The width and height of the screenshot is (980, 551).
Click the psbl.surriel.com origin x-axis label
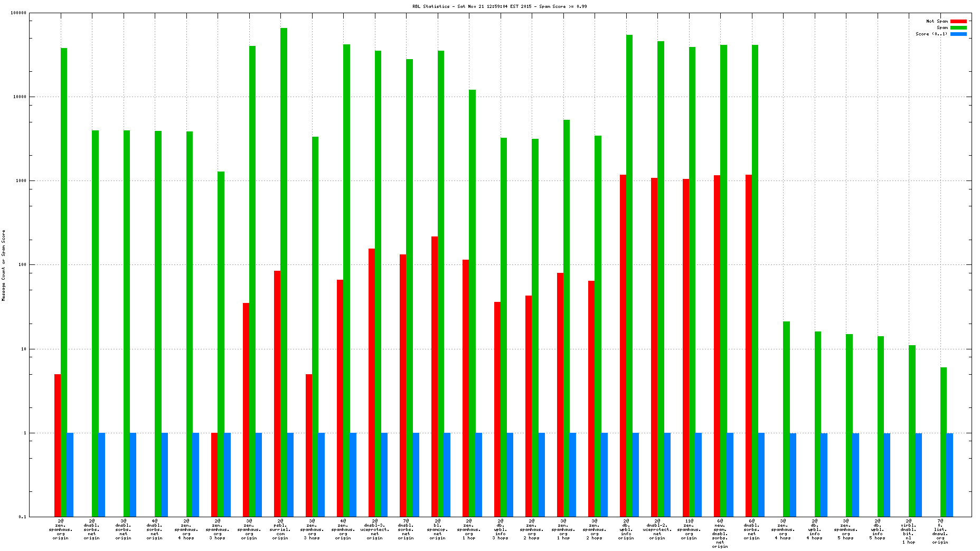click(280, 529)
